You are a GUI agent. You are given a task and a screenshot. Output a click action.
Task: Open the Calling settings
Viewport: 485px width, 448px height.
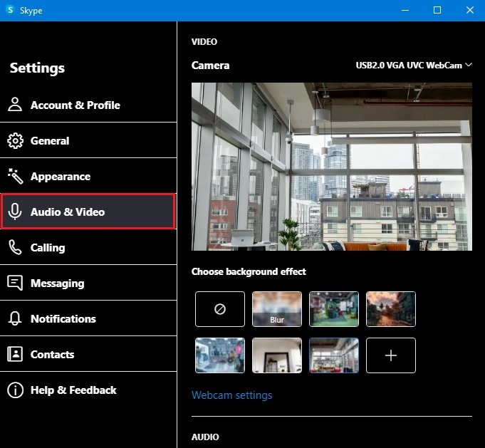[x=88, y=247]
